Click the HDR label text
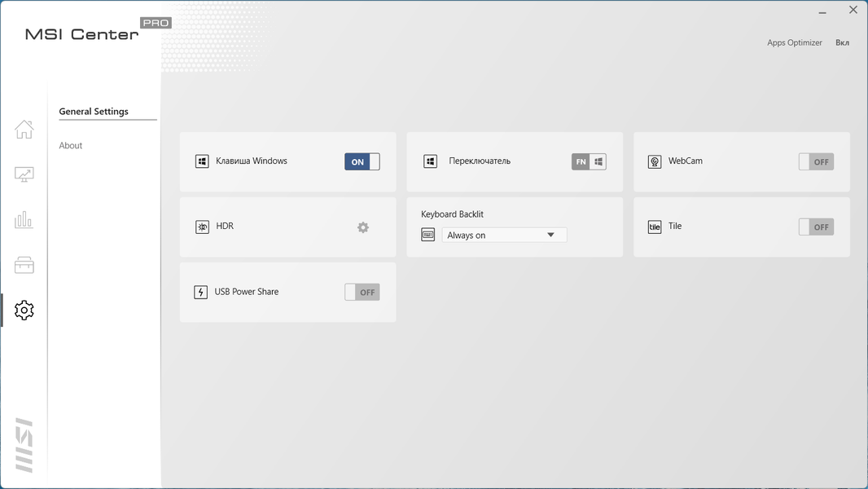This screenshot has height=489, width=868. click(x=225, y=226)
